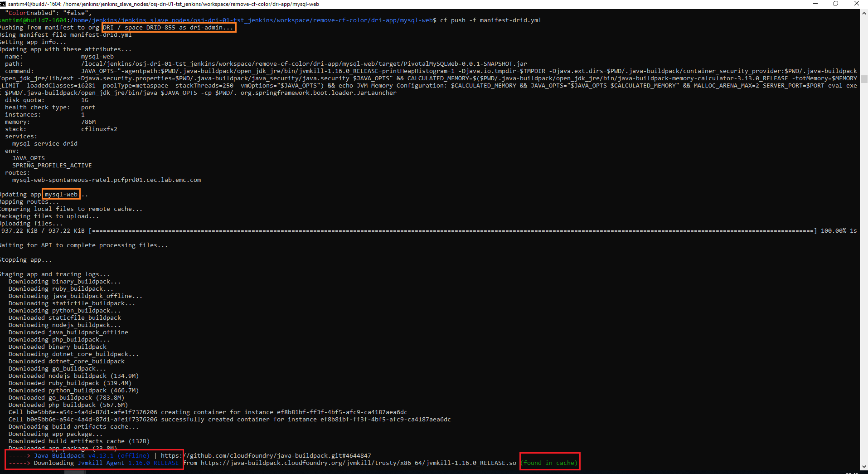
Task: Click the '(found in cache)' status text
Action: pyautogui.click(x=549, y=463)
